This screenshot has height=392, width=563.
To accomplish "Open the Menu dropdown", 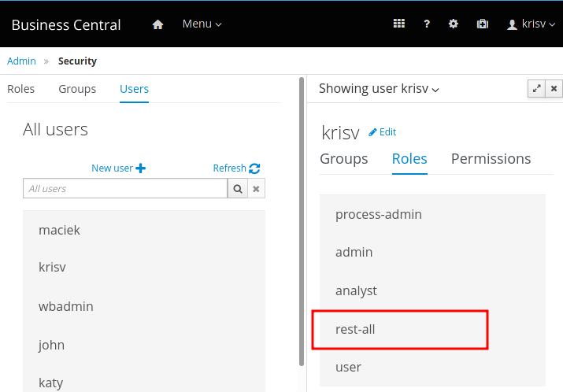I will 202,24.
